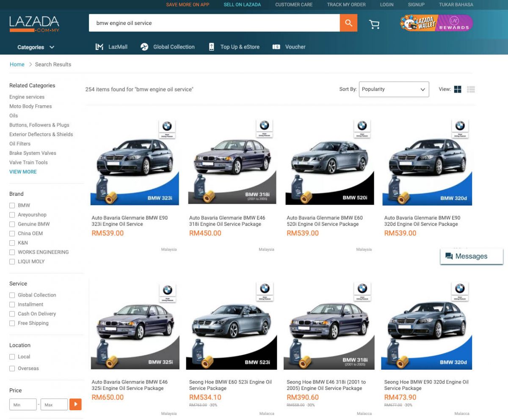Viewport: 508px width, 420px height.
Task: Click the LazMall icon
Action: [99, 47]
